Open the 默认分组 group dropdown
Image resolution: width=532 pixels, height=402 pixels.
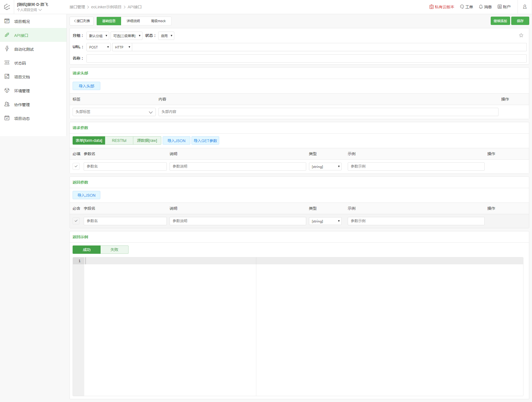click(98, 36)
